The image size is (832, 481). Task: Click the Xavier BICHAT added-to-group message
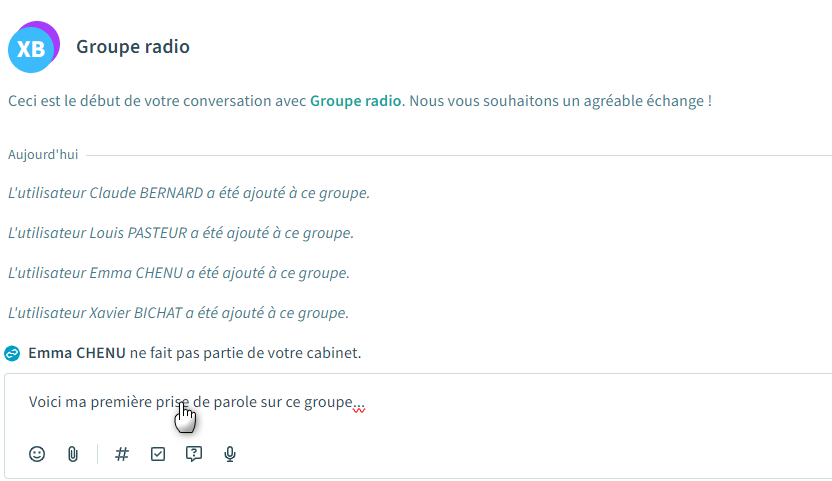click(179, 312)
